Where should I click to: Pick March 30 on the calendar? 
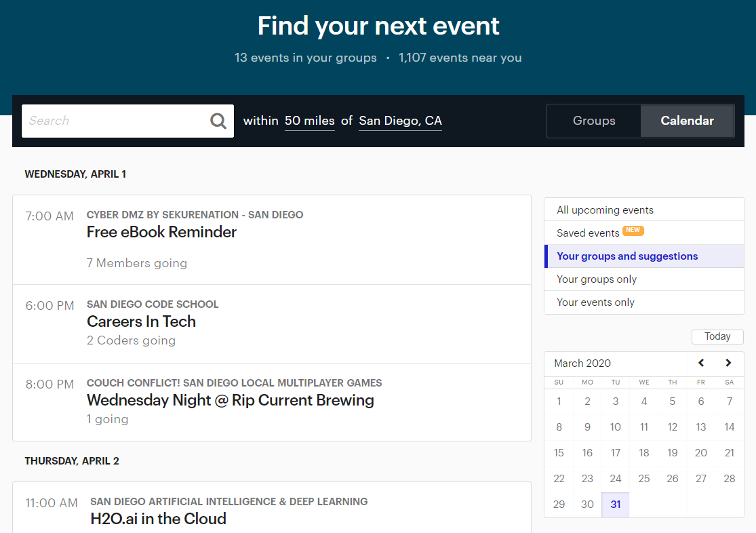point(587,505)
